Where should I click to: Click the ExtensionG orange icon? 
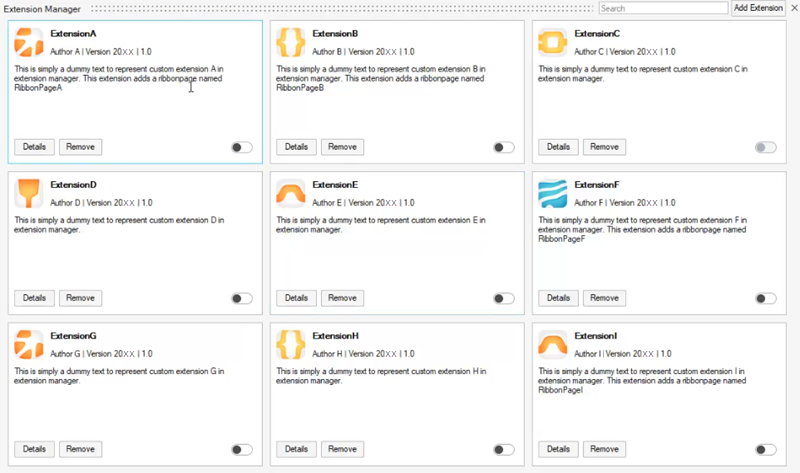30,344
